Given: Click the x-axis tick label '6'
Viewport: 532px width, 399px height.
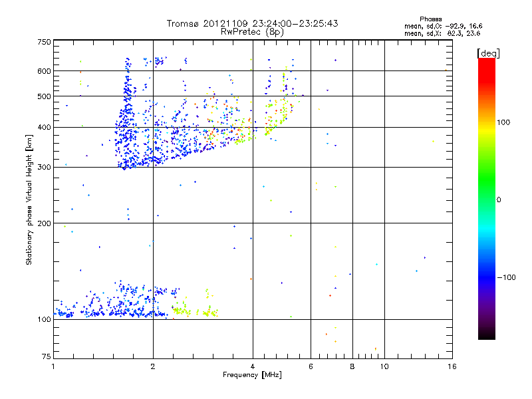Looking at the screenshot, I should tap(311, 366).
